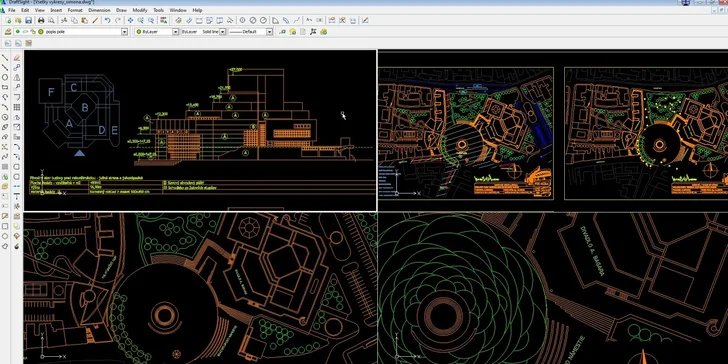Click the triangular angle icon in top toolbar
This screenshot has width=728, height=364.
coord(275,20)
